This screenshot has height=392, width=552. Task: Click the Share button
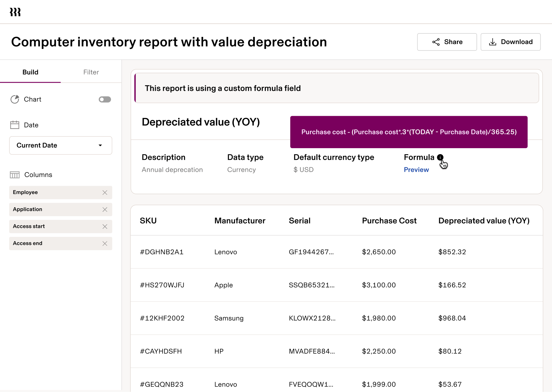(447, 42)
